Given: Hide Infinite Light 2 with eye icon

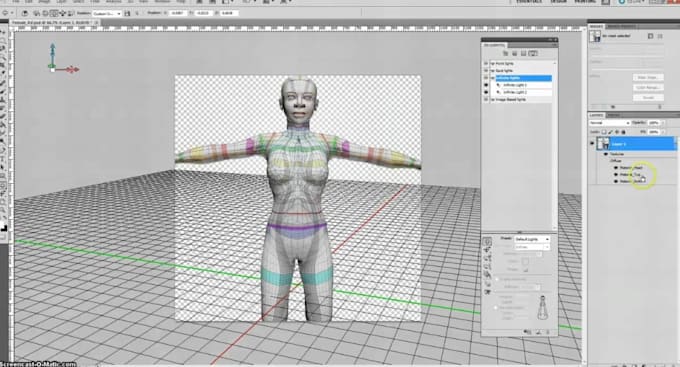Looking at the screenshot, I should (x=486, y=92).
